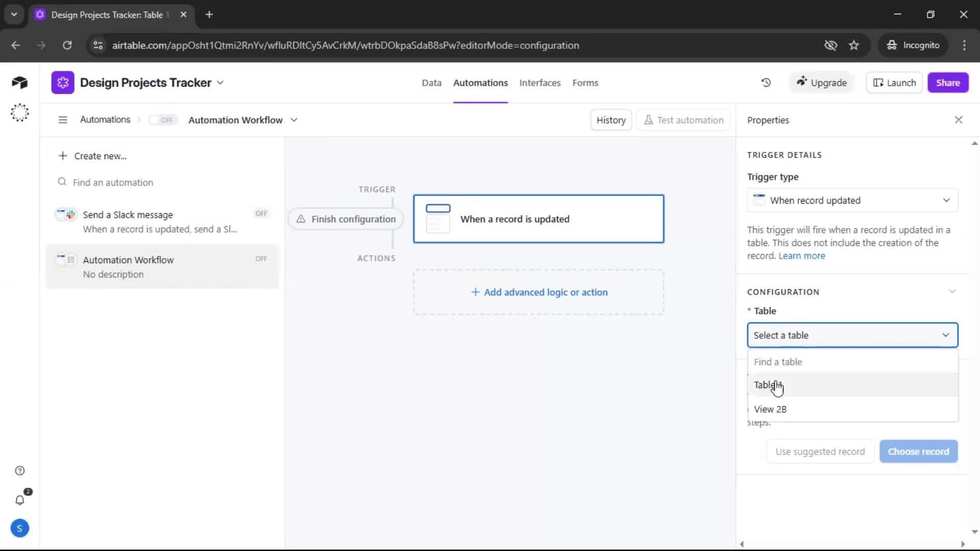Click the Launch button

tap(894, 83)
